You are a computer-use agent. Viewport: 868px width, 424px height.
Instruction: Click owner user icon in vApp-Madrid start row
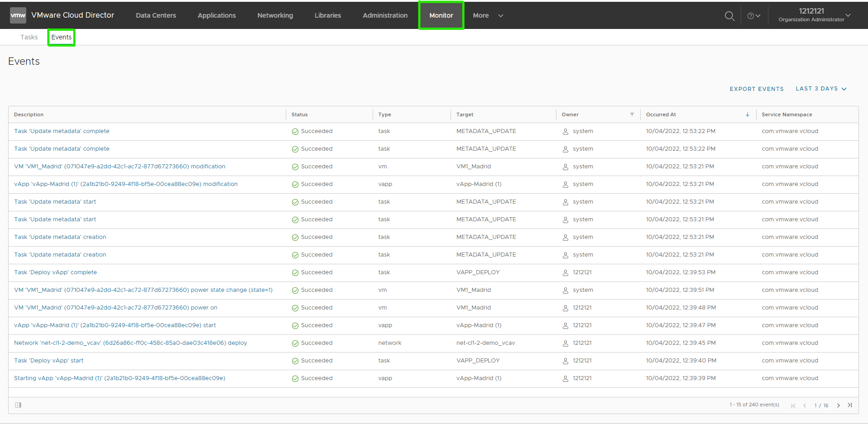point(566,326)
